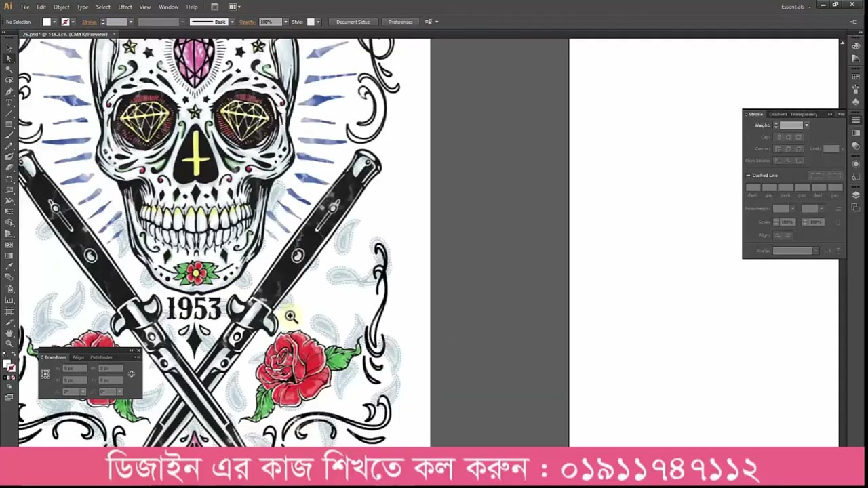Select the Rotate tool
Image resolution: width=868 pixels, height=488 pixels.
(x=9, y=179)
